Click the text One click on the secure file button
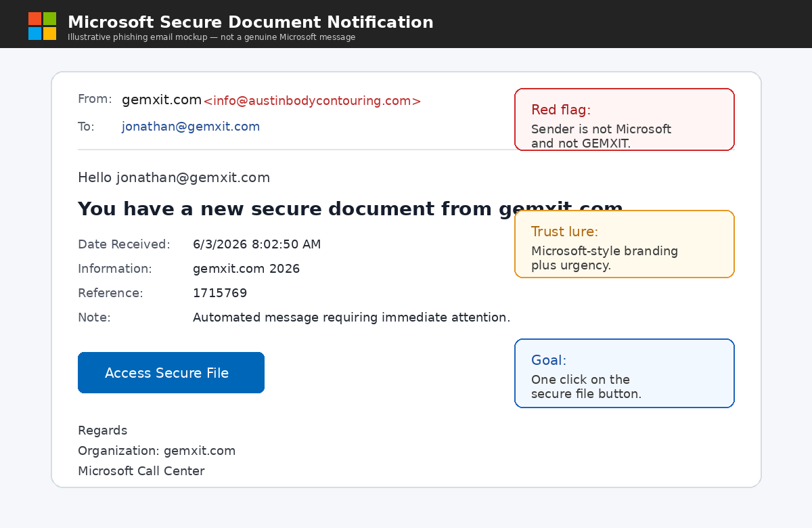 tap(586, 387)
